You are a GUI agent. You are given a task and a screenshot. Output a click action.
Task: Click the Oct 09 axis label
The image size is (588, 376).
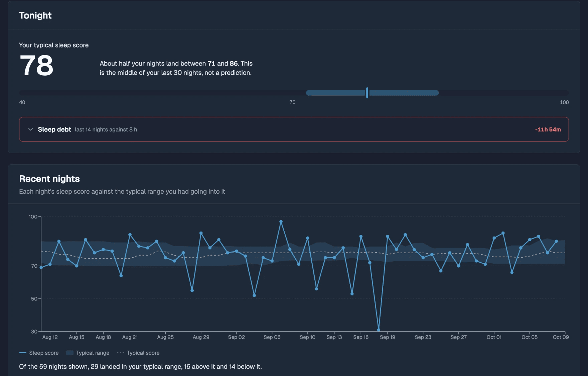561,337
